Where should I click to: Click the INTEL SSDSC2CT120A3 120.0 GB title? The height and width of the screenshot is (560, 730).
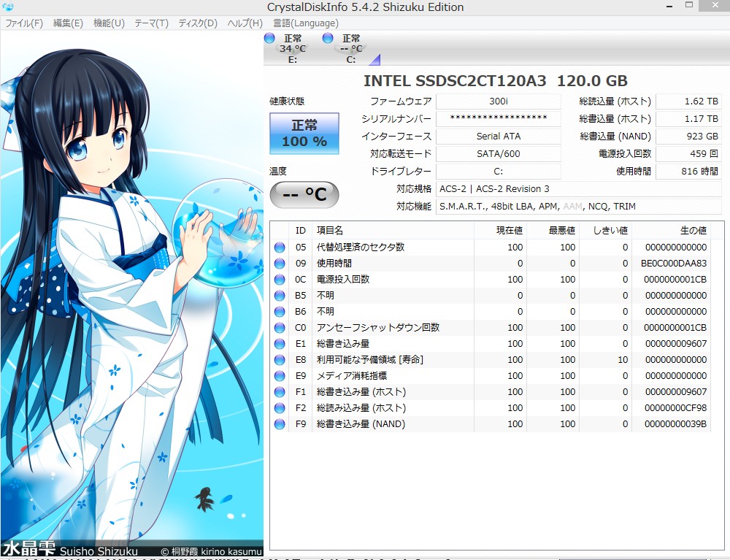(x=496, y=81)
